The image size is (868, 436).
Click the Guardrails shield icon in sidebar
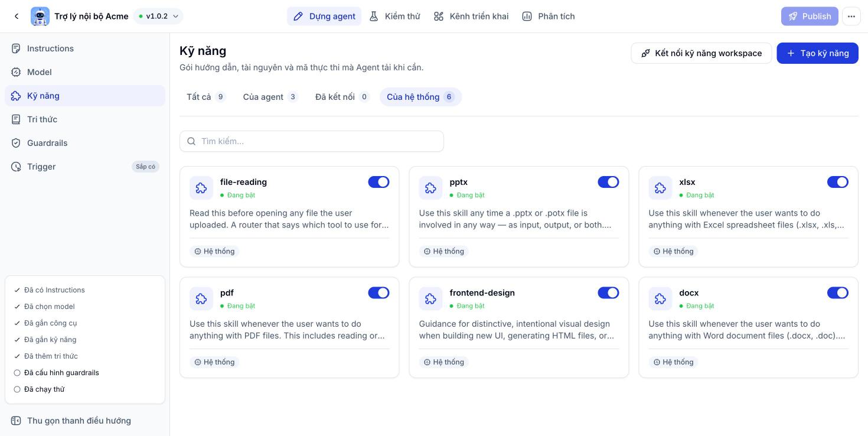pos(16,143)
